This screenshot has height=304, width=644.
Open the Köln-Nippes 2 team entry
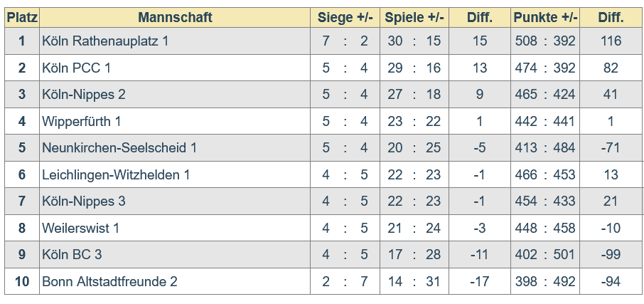click(84, 95)
